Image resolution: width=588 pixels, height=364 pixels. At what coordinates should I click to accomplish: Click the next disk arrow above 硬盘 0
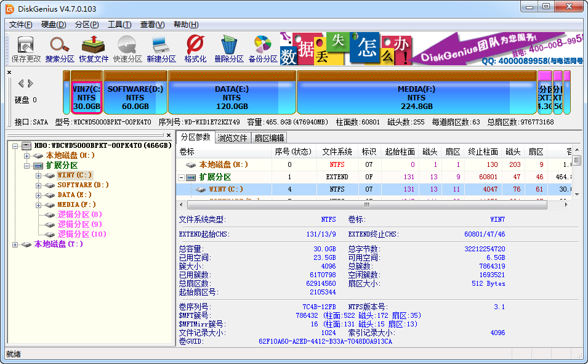tap(30, 83)
